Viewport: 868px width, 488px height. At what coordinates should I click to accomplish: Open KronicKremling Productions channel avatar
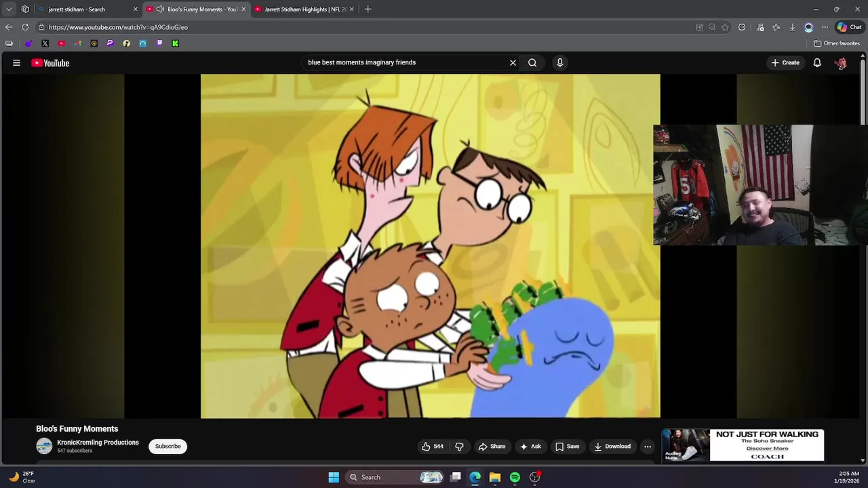pyautogui.click(x=44, y=446)
